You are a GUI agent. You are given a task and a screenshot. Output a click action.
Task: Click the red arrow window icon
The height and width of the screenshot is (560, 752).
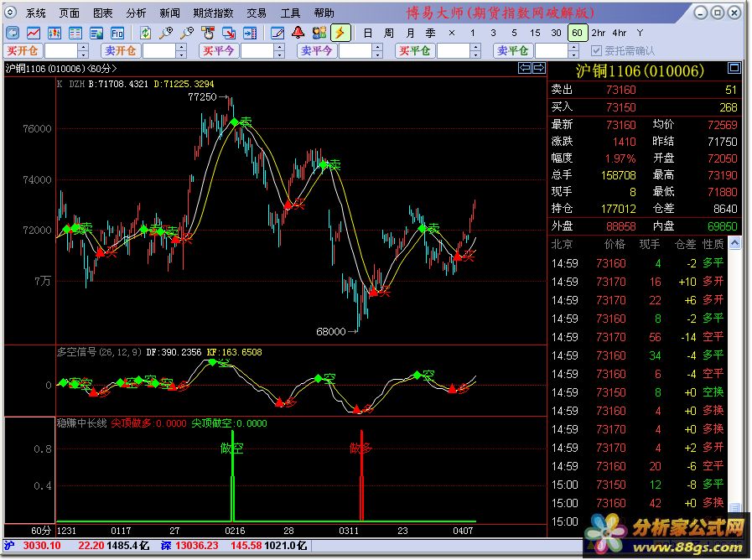[x=229, y=33]
